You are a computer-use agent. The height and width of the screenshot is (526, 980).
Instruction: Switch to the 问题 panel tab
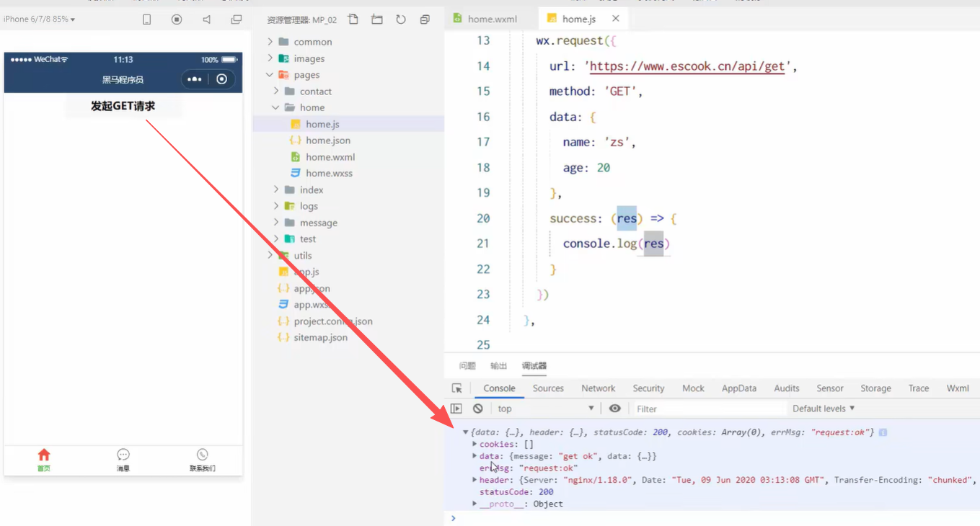click(467, 366)
